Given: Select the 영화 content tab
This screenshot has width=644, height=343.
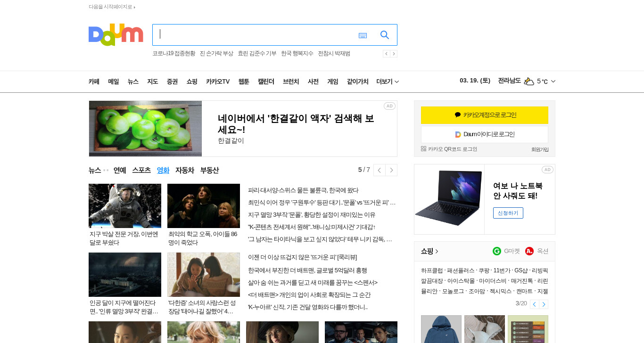Looking at the screenshot, I should tap(163, 170).
